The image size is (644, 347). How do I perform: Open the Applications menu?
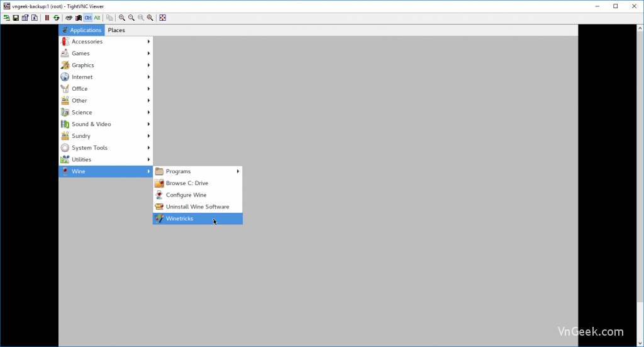coord(82,30)
